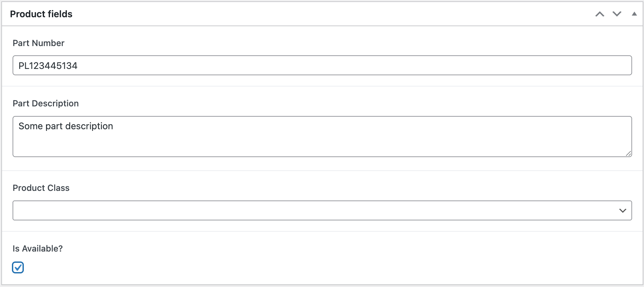Click the blank header bar beside Product fields
644x287 pixels.
coord(331,14)
